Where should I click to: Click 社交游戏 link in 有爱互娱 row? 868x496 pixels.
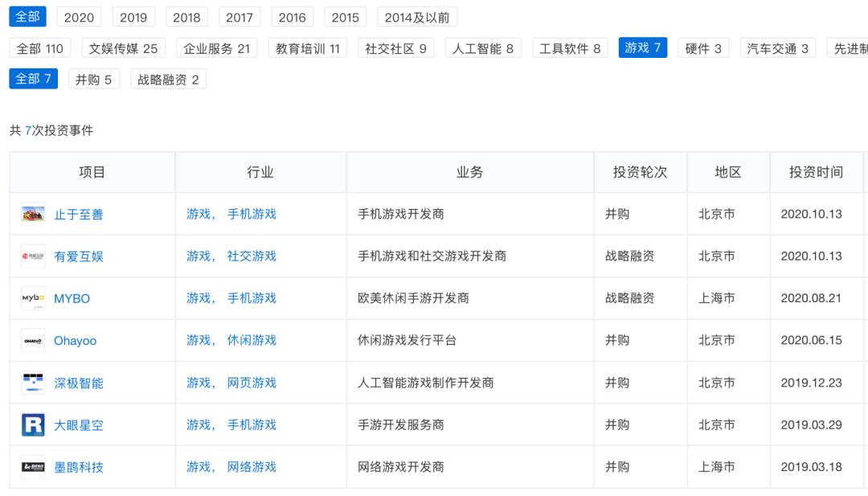(252, 256)
